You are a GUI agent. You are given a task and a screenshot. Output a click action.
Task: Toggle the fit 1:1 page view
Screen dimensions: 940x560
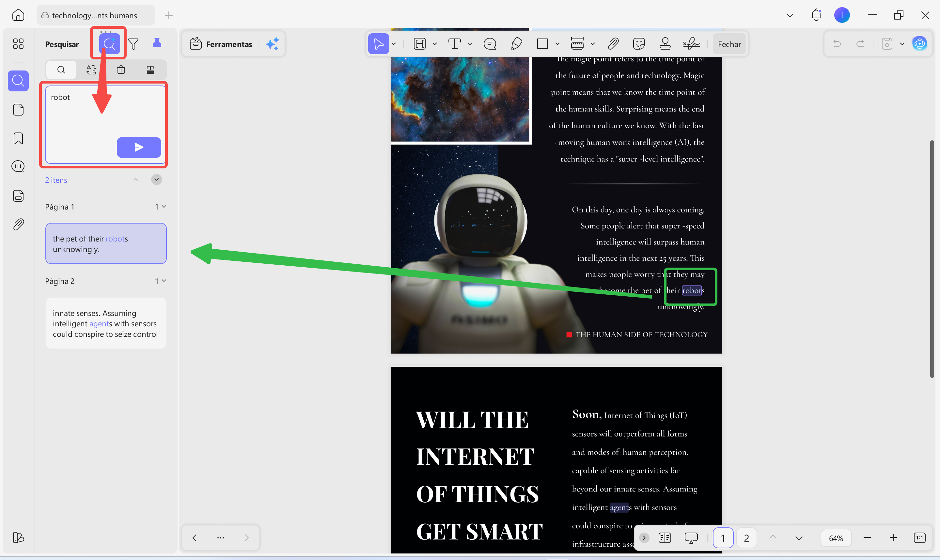click(919, 538)
